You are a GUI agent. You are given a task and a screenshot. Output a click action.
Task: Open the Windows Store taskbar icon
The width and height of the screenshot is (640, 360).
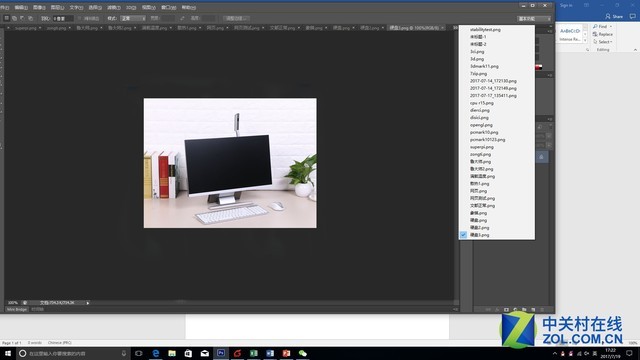(188, 353)
